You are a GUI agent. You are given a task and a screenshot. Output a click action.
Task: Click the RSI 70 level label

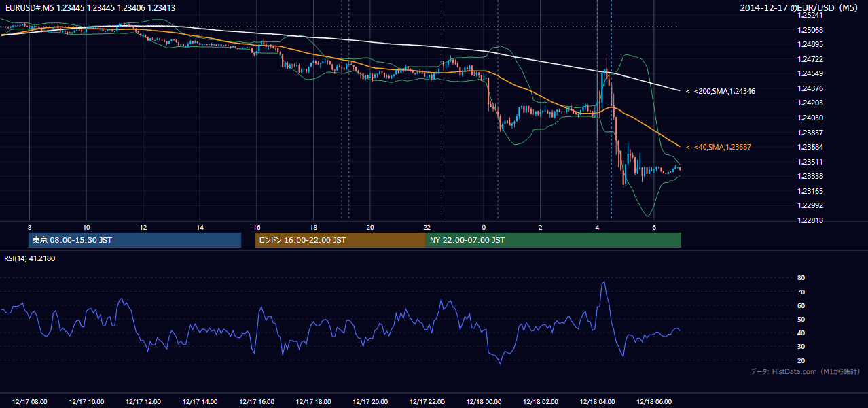(801, 292)
